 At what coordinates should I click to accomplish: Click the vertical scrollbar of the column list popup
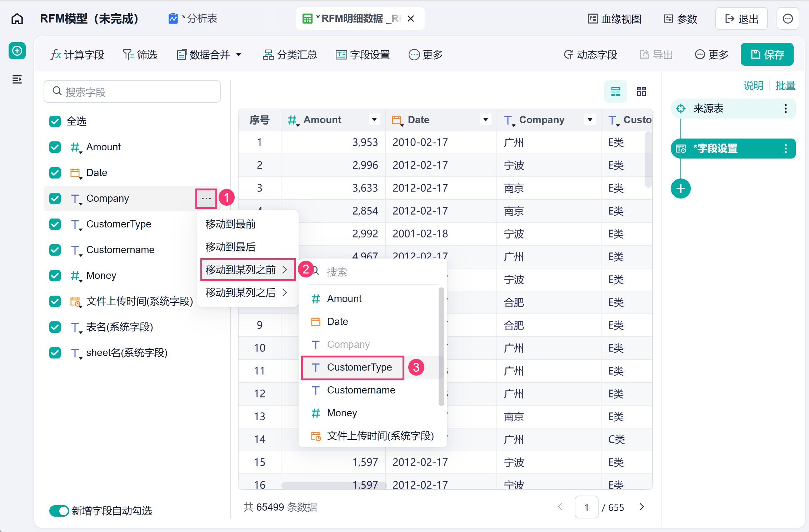click(x=441, y=346)
